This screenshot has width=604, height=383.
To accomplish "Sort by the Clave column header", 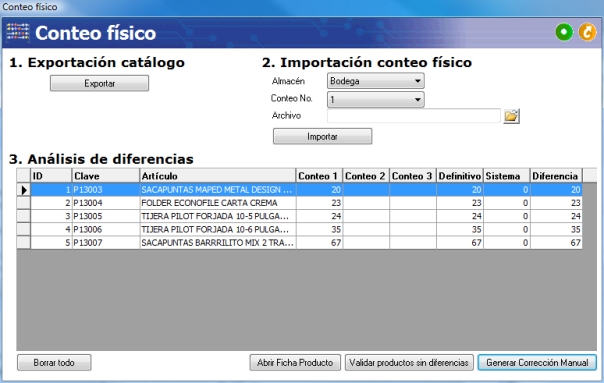I will [x=105, y=176].
